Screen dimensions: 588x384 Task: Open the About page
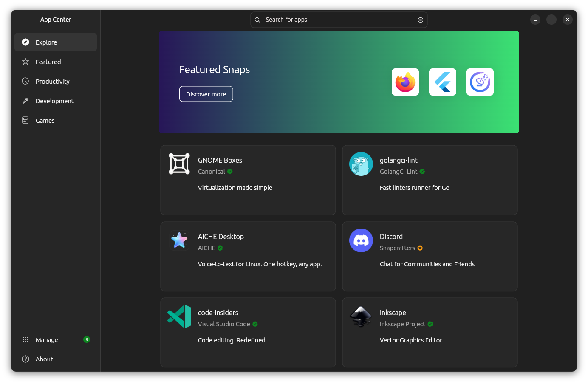pyautogui.click(x=56, y=359)
